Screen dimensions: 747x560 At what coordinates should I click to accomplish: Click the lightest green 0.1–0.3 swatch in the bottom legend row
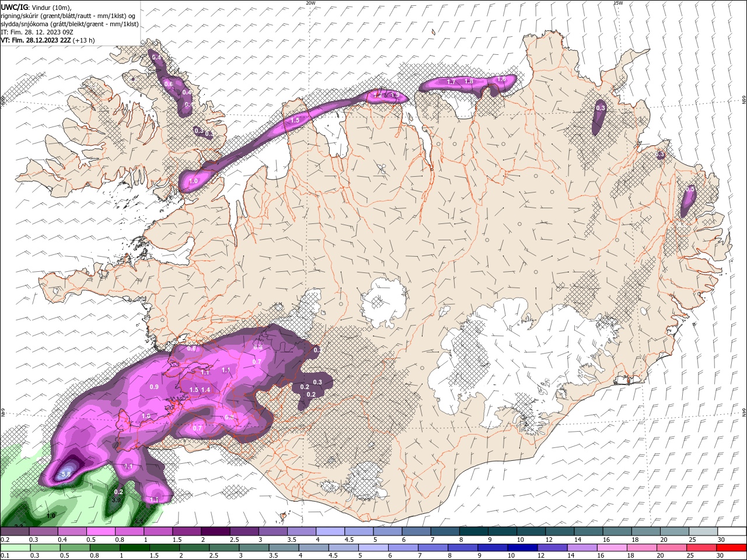tap(15, 548)
